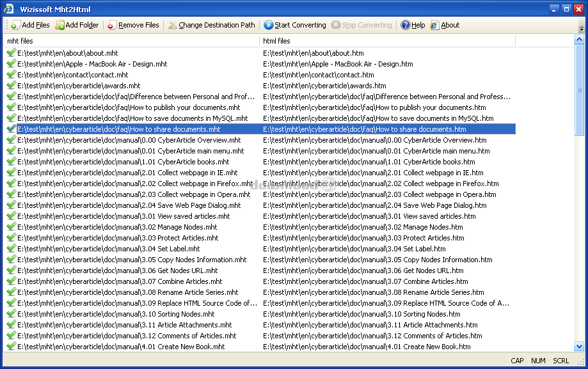Select row 3.11 Article Attachments.mht

(x=260, y=325)
